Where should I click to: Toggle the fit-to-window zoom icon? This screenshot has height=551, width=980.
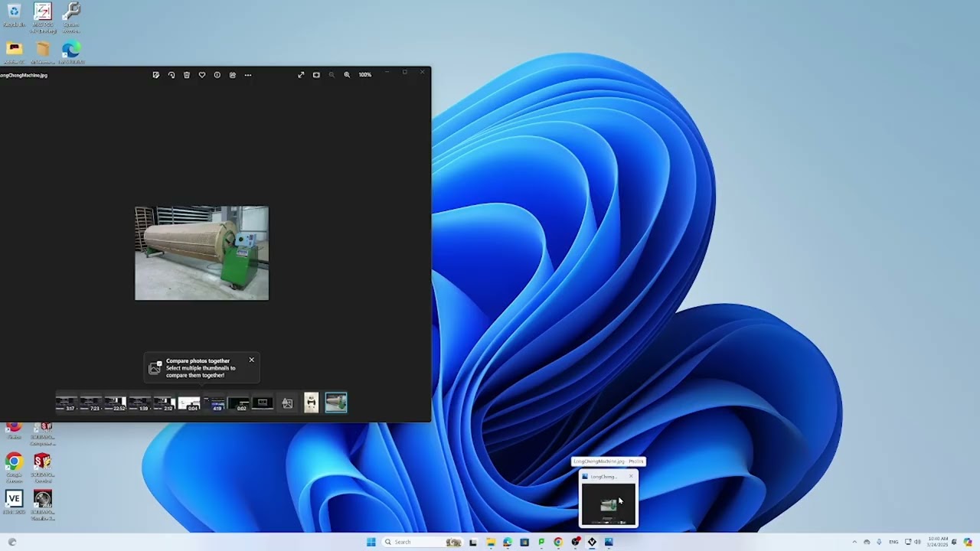316,75
